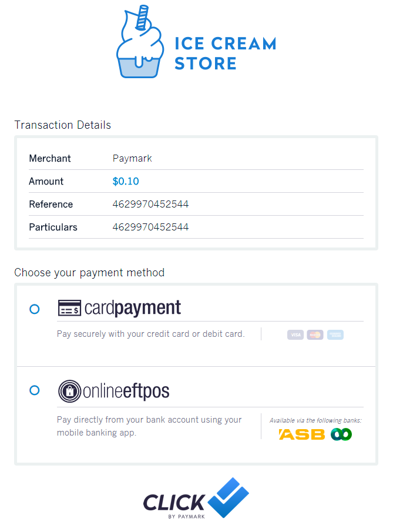Click the blue Click checkmark logo
The image size is (393, 532).
[x=228, y=497]
